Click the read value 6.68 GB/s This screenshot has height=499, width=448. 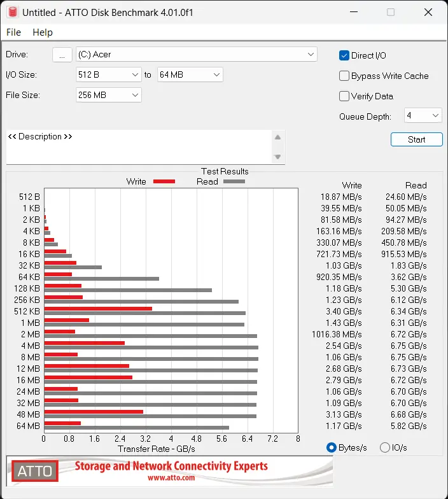tap(409, 415)
